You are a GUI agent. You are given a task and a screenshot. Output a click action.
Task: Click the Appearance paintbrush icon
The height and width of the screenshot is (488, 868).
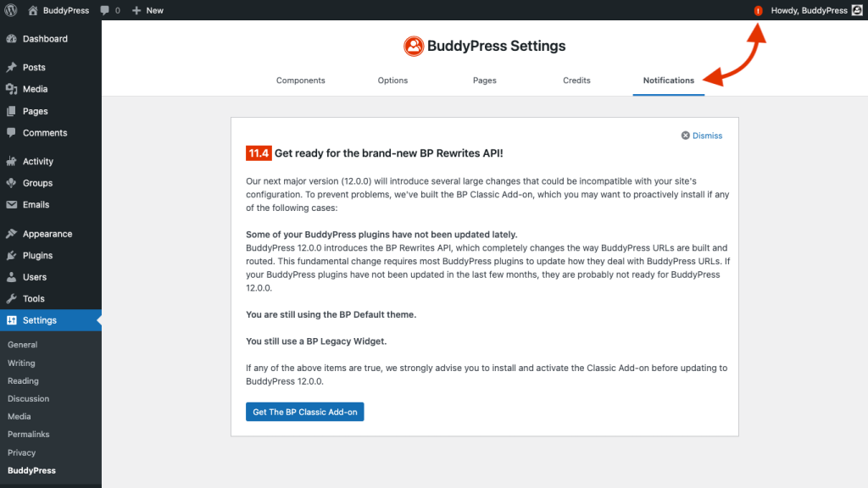(12, 234)
